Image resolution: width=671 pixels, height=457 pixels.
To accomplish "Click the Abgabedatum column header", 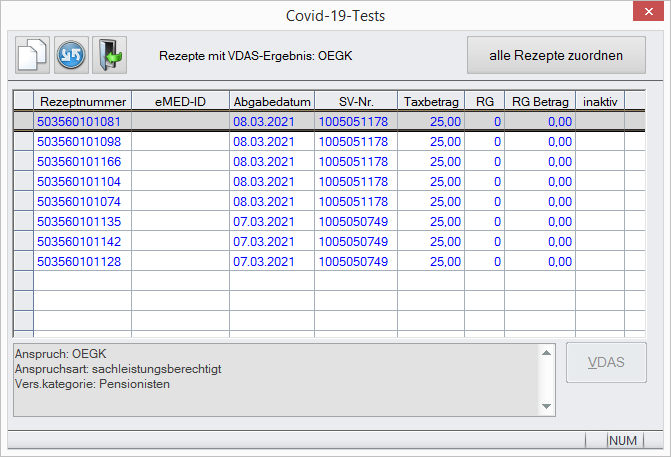I will [271, 101].
